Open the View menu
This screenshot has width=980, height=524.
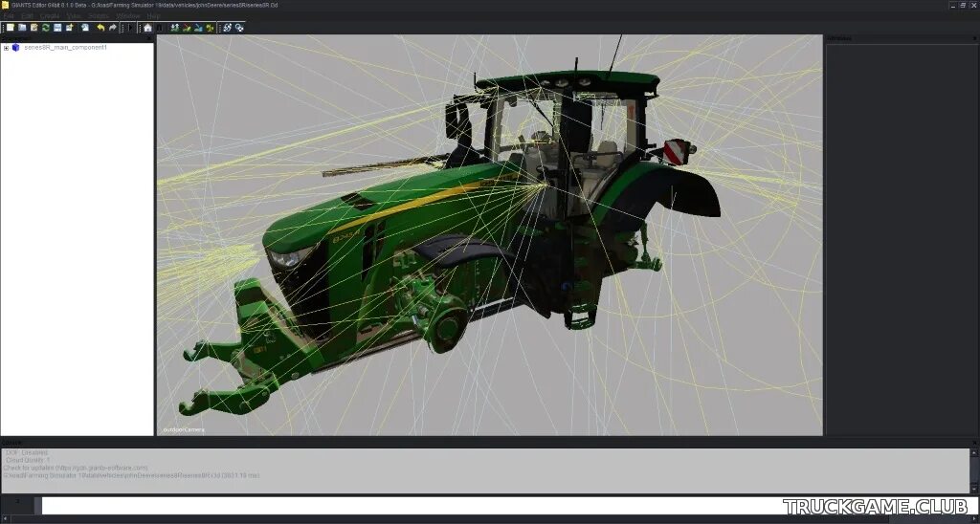(x=74, y=15)
